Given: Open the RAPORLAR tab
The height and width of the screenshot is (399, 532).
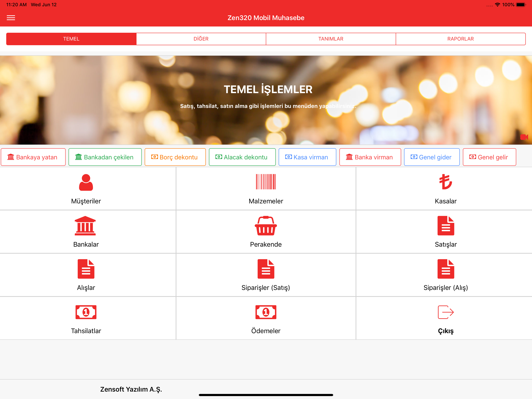Looking at the screenshot, I should pyautogui.click(x=461, y=39).
